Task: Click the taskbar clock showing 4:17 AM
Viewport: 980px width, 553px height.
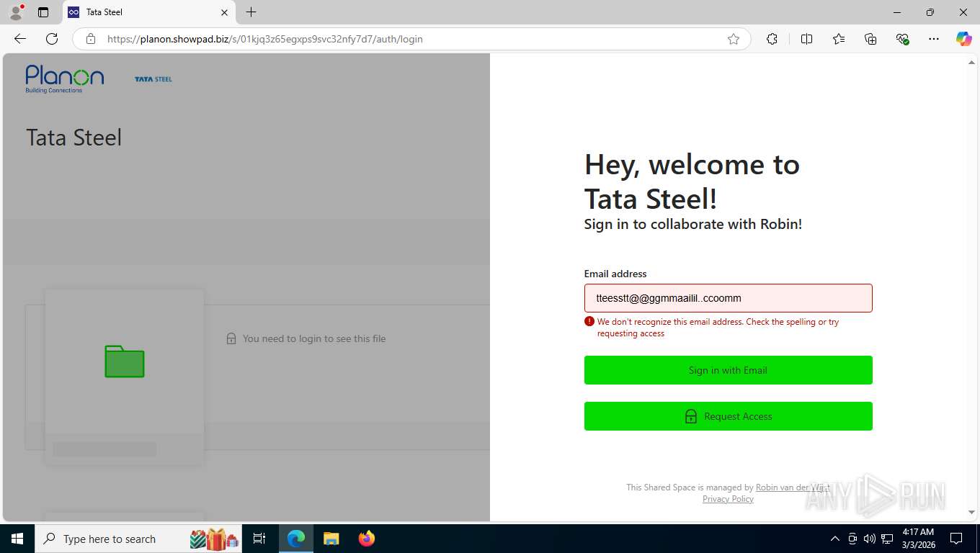Action: (x=918, y=539)
